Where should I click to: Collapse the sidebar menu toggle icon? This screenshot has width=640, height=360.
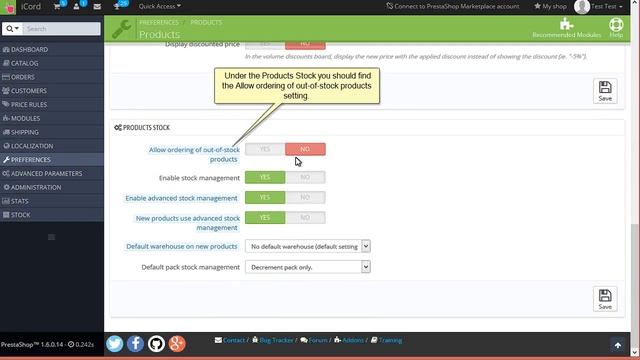click(x=51, y=237)
